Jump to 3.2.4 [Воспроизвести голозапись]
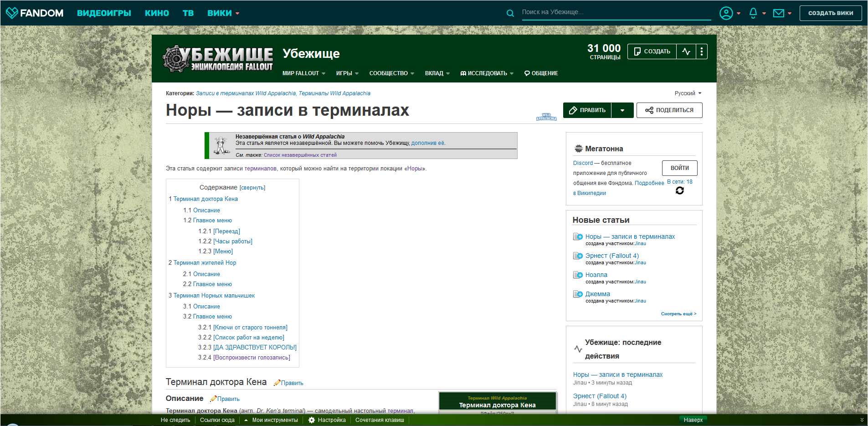Image resolution: width=868 pixels, height=426 pixels. pos(244,358)
